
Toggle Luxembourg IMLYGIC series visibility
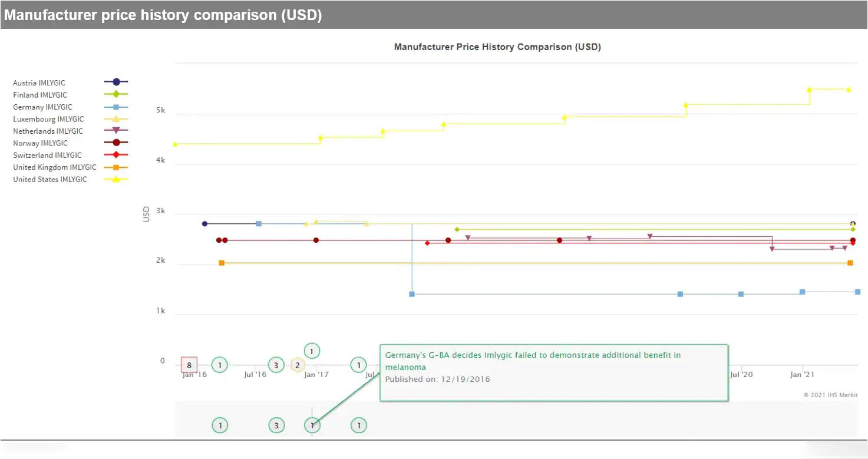[48, 119]
